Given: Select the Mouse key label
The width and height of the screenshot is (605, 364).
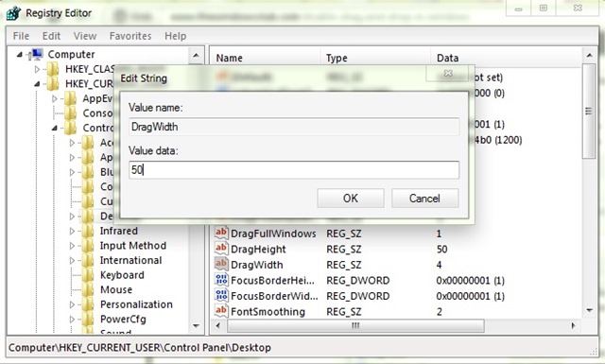Looking at the screenshot, I should click(x=116, y=289).
